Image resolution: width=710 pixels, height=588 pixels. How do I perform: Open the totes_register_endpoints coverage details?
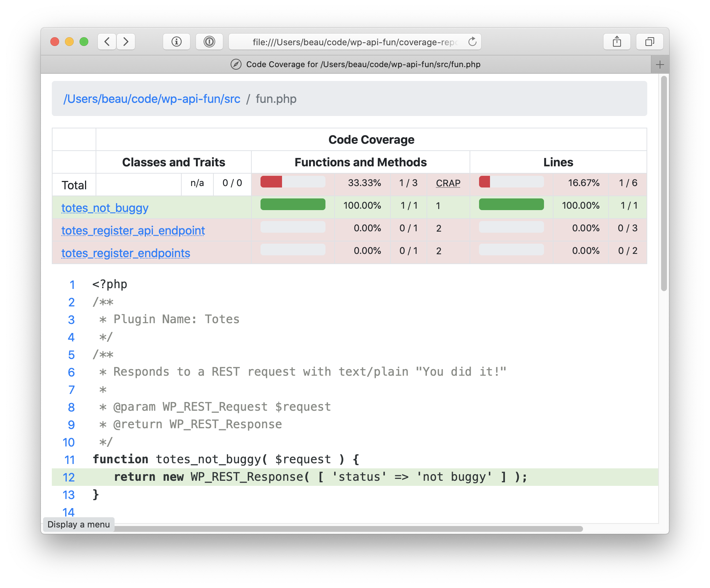126,253
